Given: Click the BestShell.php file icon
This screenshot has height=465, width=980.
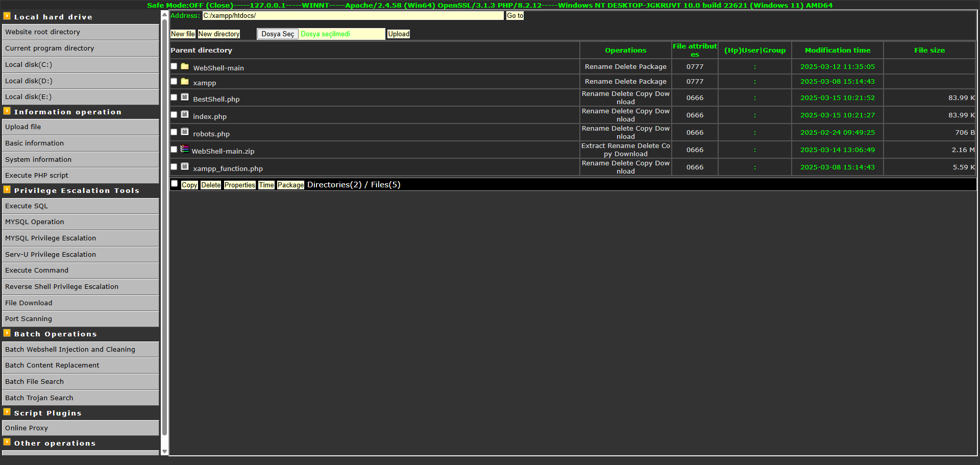Looking at the screenshot, I should tap(185, 97).
